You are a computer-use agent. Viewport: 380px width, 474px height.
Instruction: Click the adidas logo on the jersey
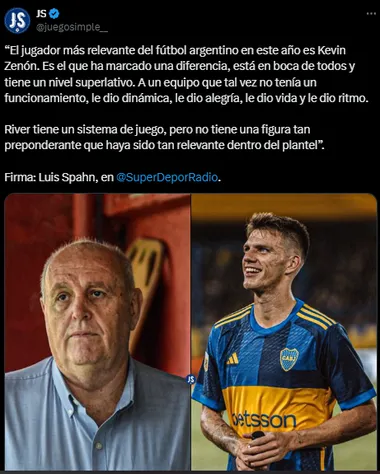click(x=233, y=359)
